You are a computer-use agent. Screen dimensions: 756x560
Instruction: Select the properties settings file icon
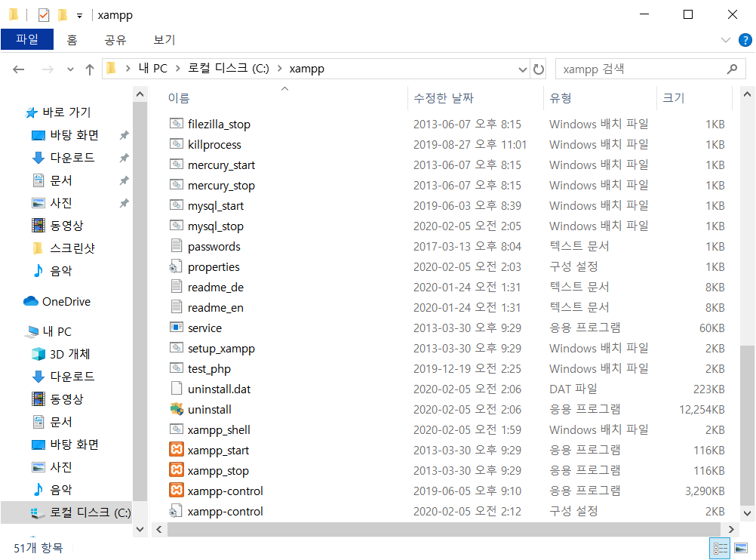tap(176, 266)
